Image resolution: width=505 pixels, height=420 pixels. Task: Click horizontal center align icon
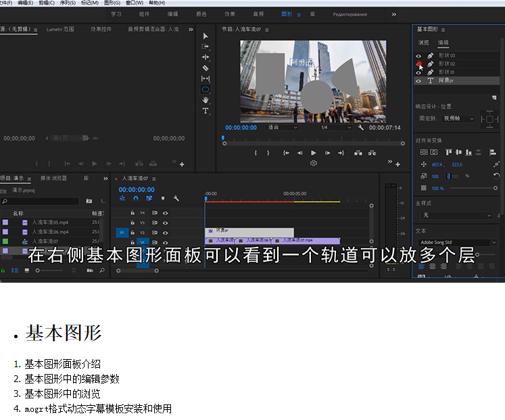tap(434, 152)
